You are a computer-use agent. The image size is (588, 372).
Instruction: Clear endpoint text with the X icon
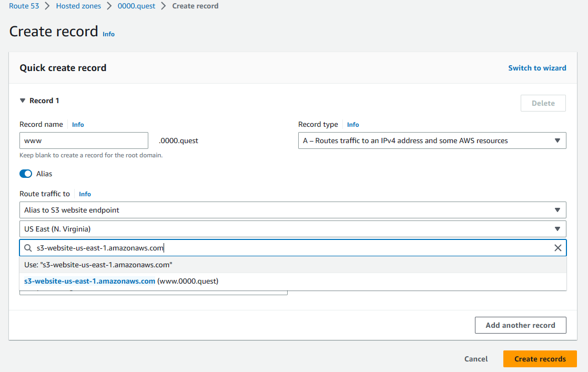557,247
